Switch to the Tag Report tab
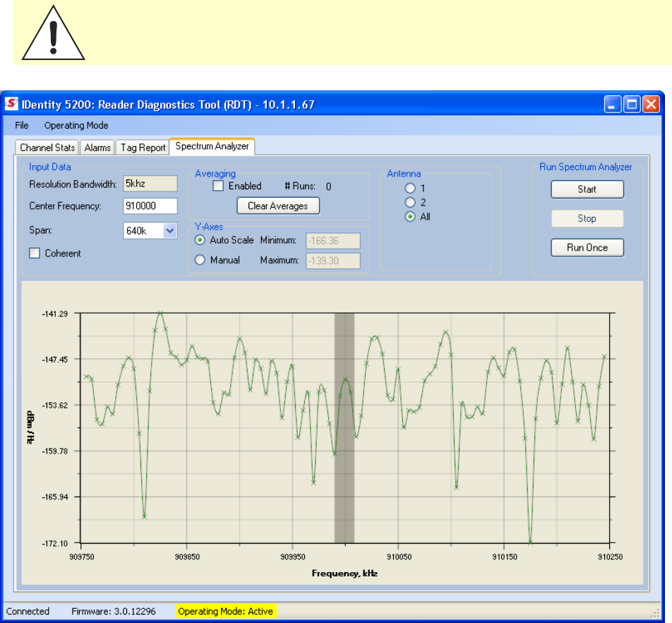 pyautogui.click(x=143, y=148)
